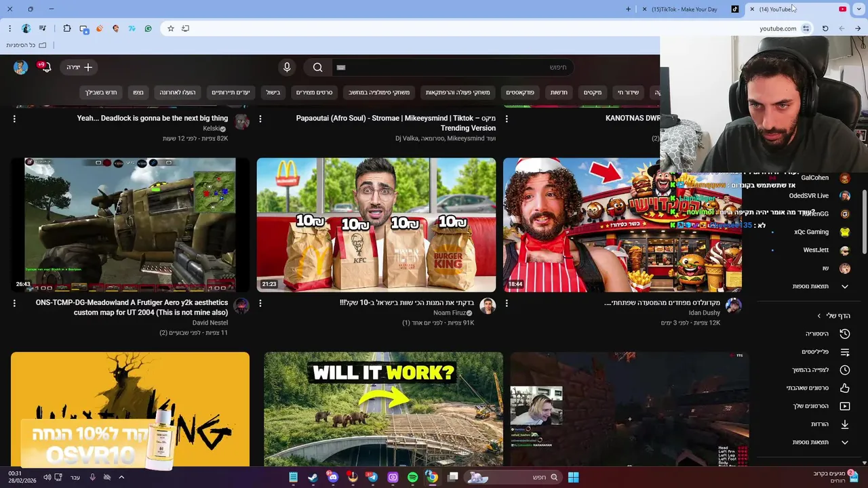868x488 pixels.
Task: Select the 'חדשות' filter chip
Action: (x=559, y=92)
